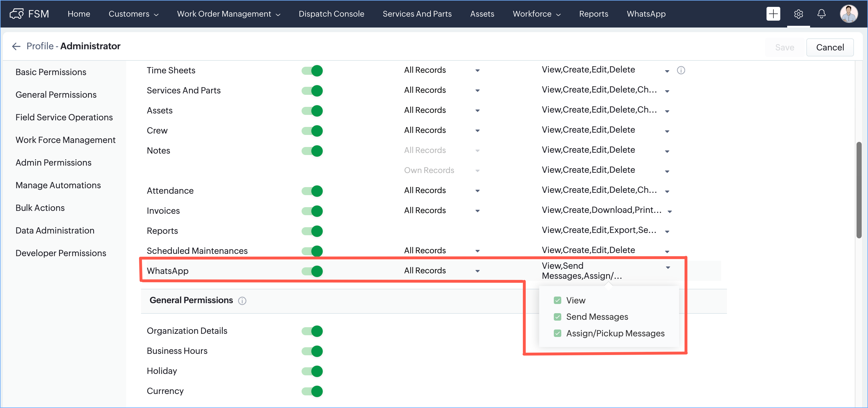The image size is (868, 408).
Task: Open the notifications bell
Action: (x=822, y=14)
